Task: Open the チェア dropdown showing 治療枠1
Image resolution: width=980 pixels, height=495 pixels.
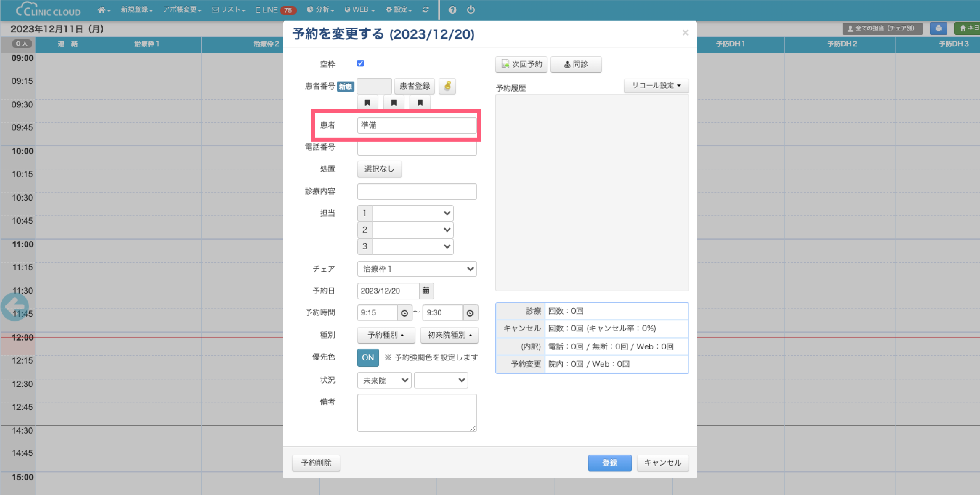Action: click(x=417, y=269)
